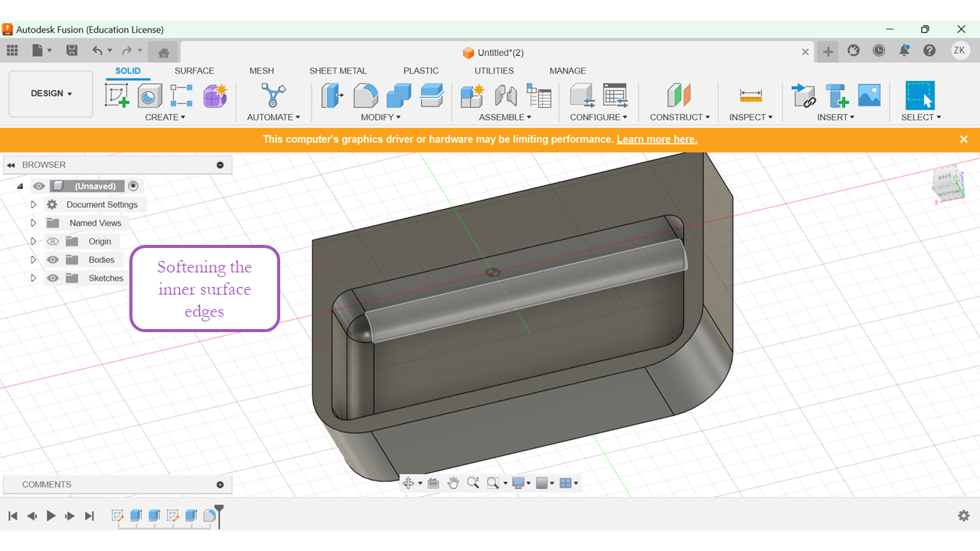
Task: Activate the Select tool icon
Action: pos(920,96)
